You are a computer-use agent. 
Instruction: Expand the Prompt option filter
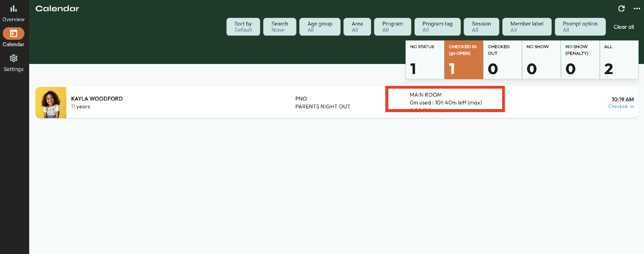580,27
